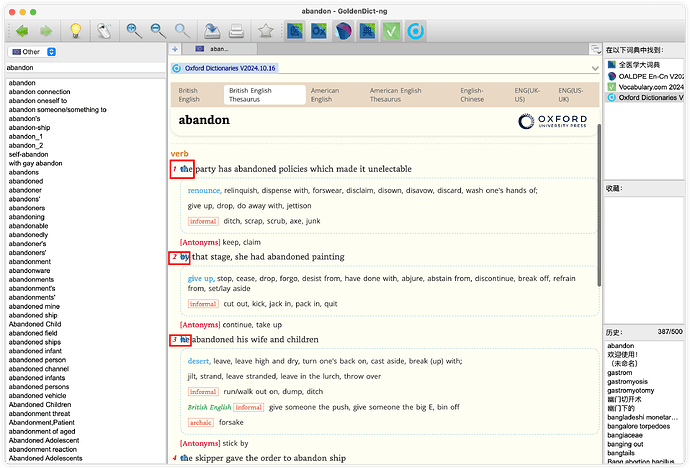Go forward with the green right arrow

point(46,31)
